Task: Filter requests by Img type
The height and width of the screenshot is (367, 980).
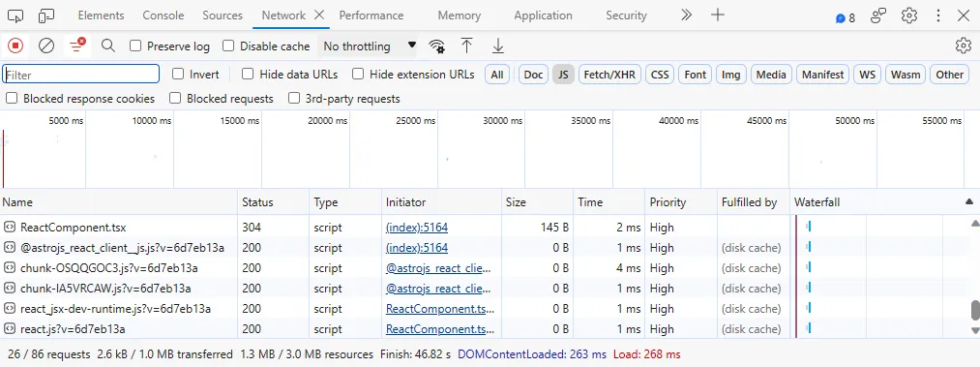Action: 730,75
